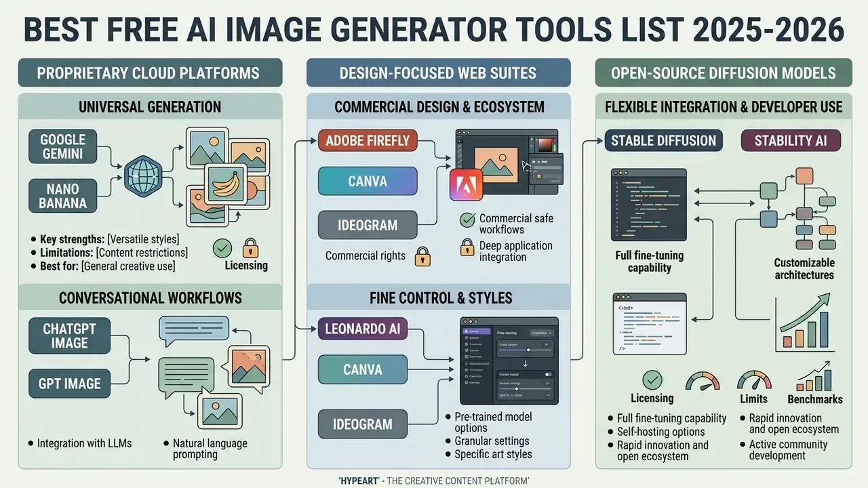Click the padlock beside Commercial rights

pyautogui.click(x=422, y=256)
